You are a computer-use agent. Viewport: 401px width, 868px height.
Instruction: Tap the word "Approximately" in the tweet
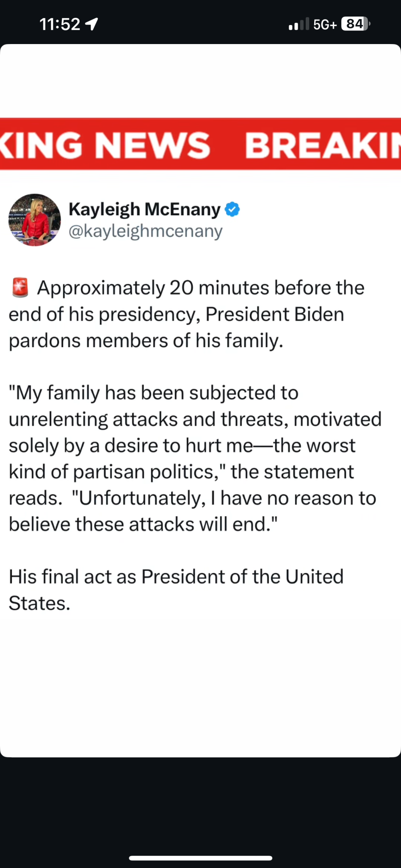coord(101,288)
